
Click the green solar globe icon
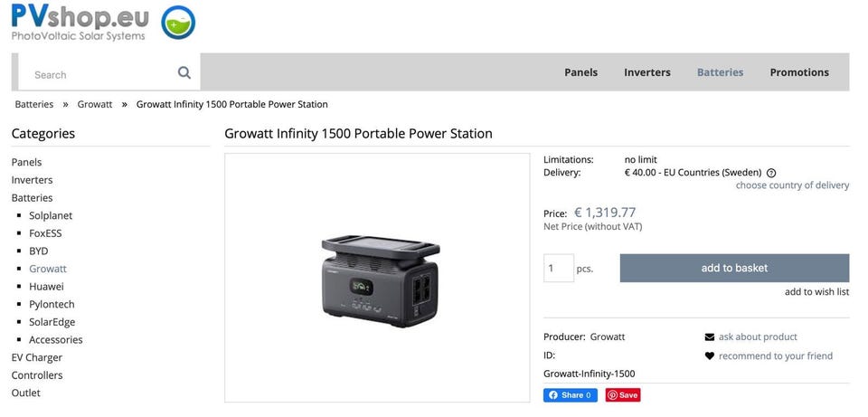point(178,23)
